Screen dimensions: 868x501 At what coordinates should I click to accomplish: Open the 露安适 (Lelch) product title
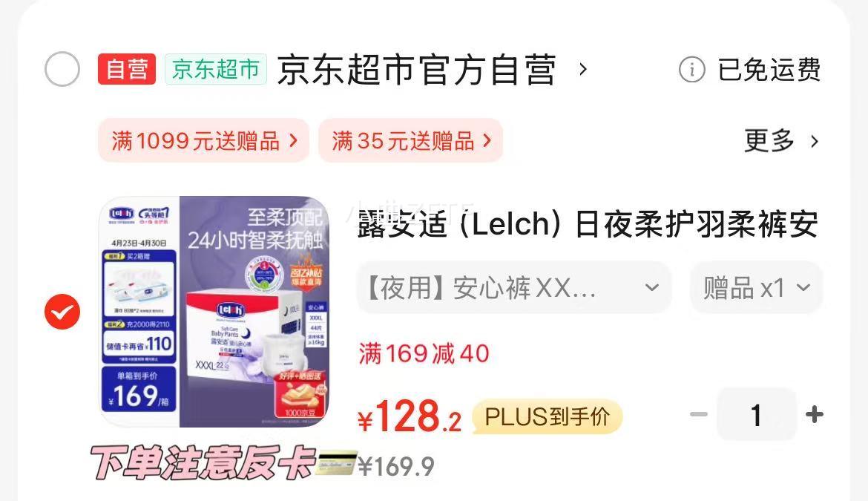pyautogui.click(x=588, y=224)
